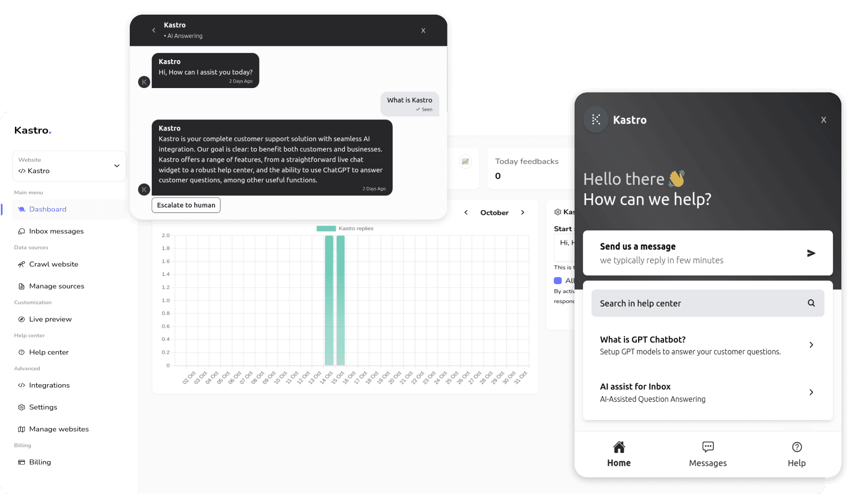Click the paper plane send icon
The width and height of the screenshot is (850, 504).
coord(811,253)
